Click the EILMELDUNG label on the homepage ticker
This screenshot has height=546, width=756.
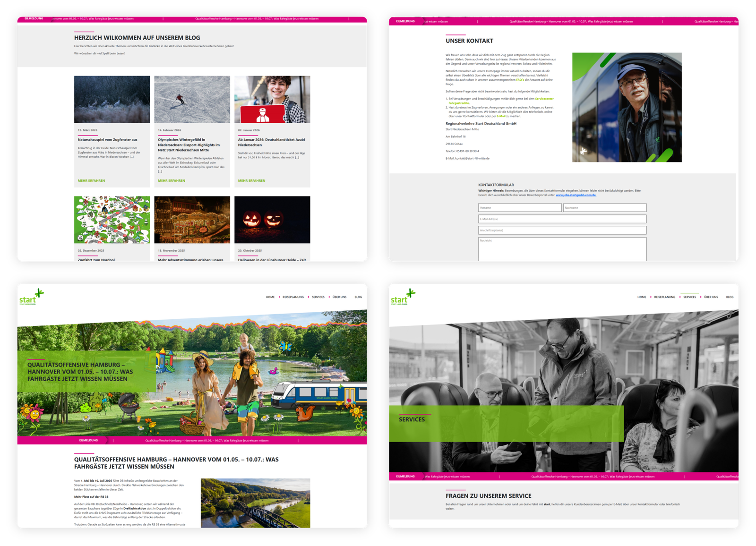[88, 441]
